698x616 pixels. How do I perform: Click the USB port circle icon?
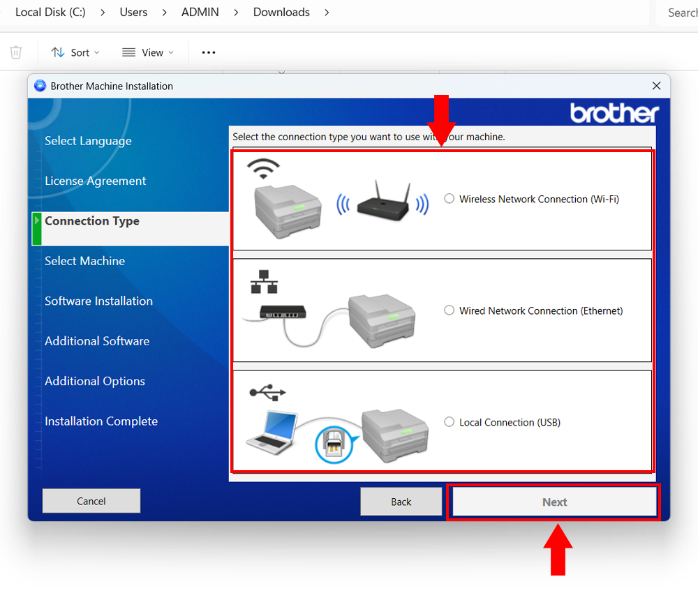pos(334,444)
